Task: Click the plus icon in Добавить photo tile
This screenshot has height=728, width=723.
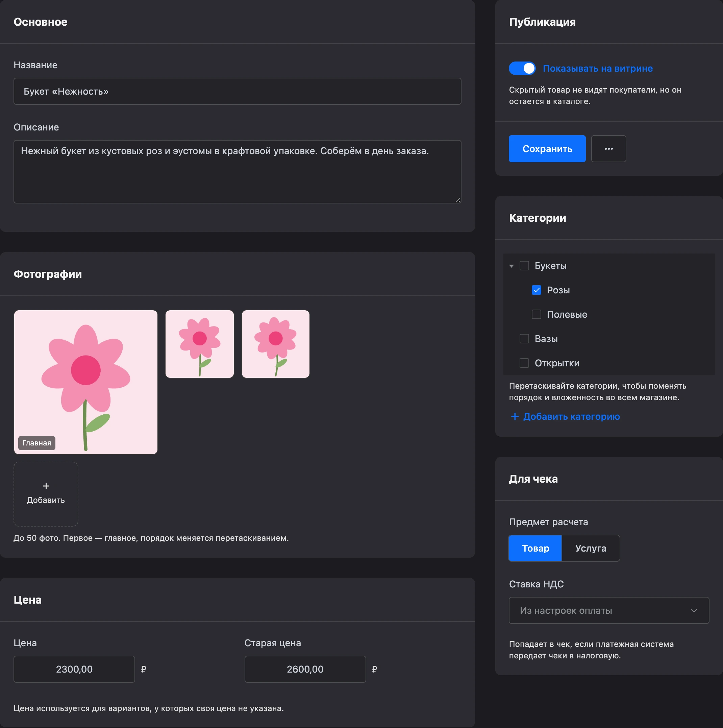Action: point(46,486)
